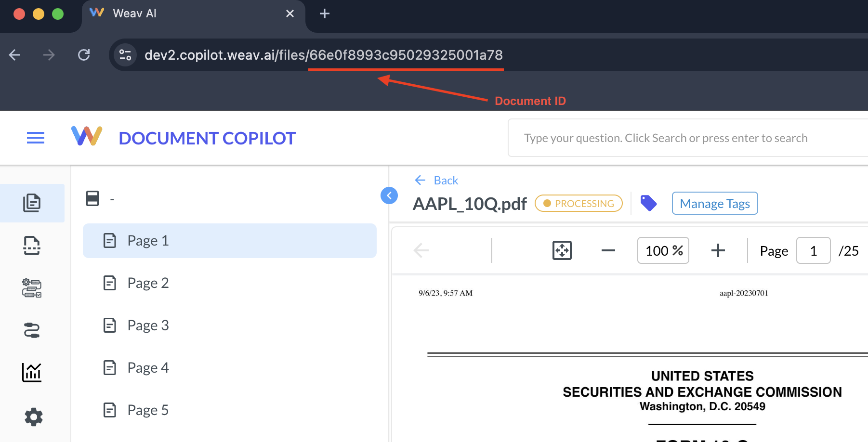868x442 pixels.
Task: Zoom out with the minus button
Action: tap(608, 250)
